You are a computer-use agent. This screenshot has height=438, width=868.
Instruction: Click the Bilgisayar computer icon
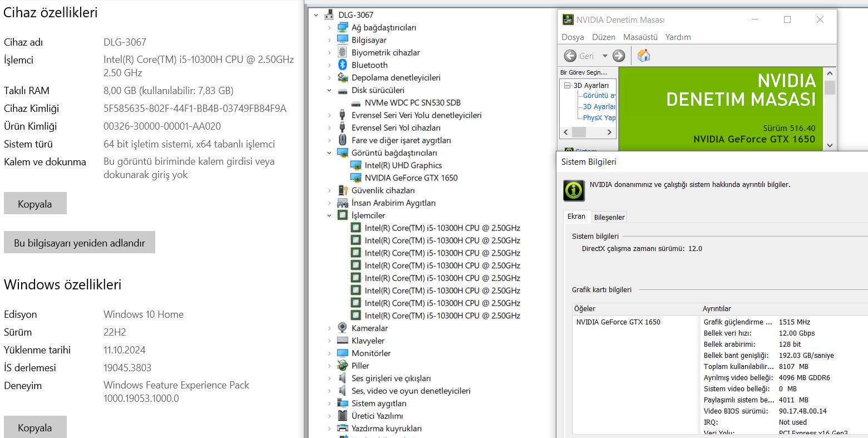(x=342, y=40)
